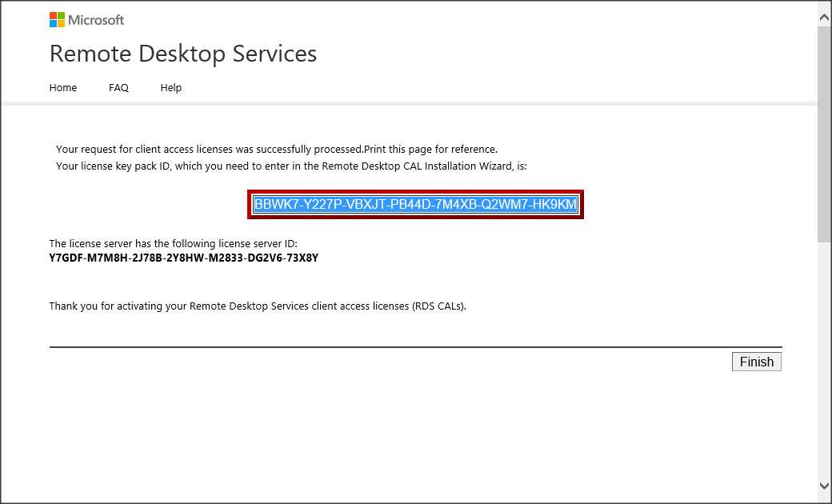The width and height of the screenshot is (832, 504).
Task: Click the 'successfully processed' confirmation message
Action: point(277,149)
